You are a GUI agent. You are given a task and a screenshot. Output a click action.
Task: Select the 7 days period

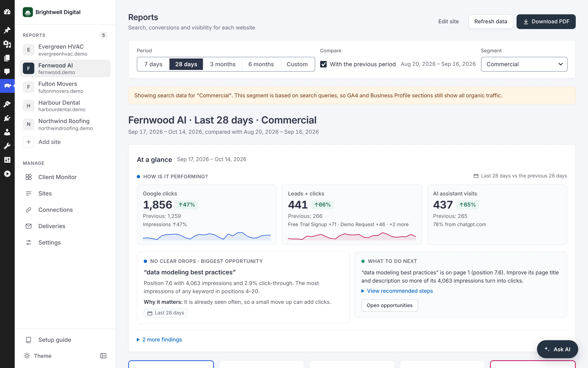[153, 64]
